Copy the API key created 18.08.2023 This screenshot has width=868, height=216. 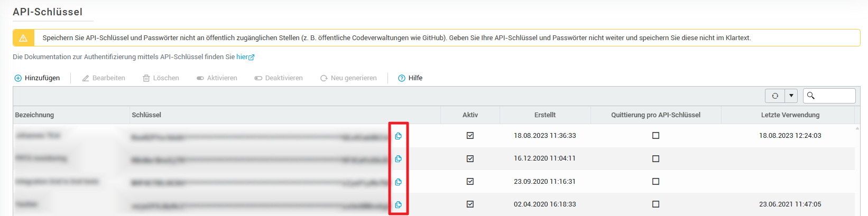[398, 136]
